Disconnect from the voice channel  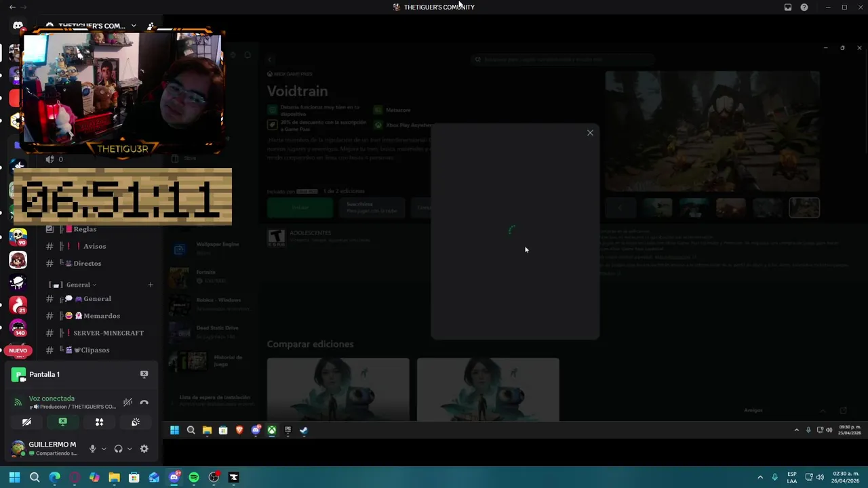click(144, 403)
